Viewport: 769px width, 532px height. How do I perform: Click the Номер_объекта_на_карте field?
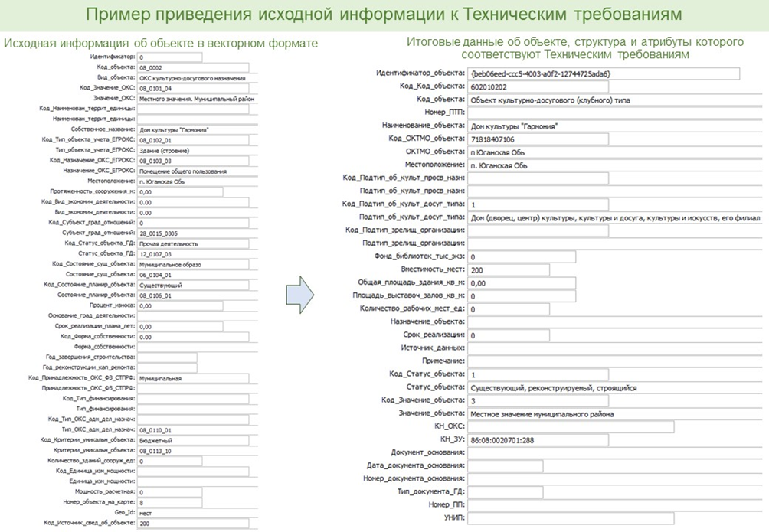(x=169, y=502)
